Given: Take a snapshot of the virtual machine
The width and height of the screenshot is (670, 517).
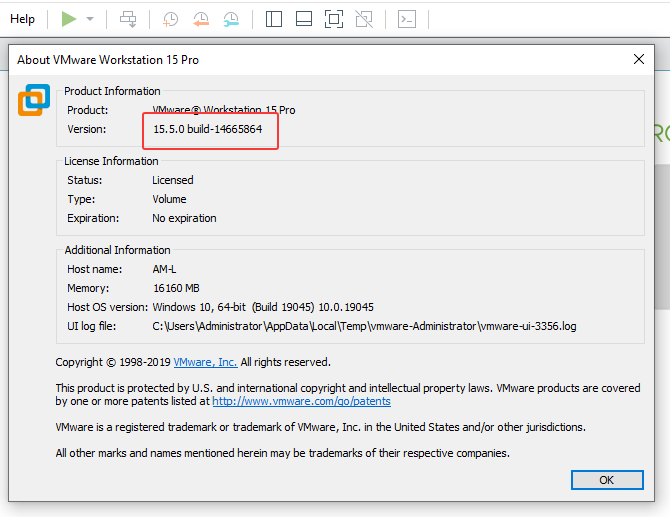Looking at the screenshot, I should (x=170, y=19).
